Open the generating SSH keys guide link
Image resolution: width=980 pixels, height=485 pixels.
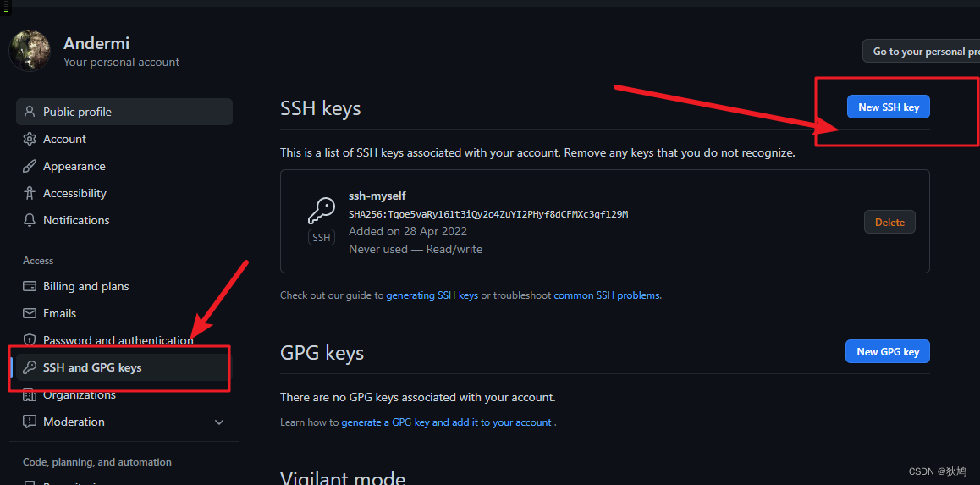432,295
